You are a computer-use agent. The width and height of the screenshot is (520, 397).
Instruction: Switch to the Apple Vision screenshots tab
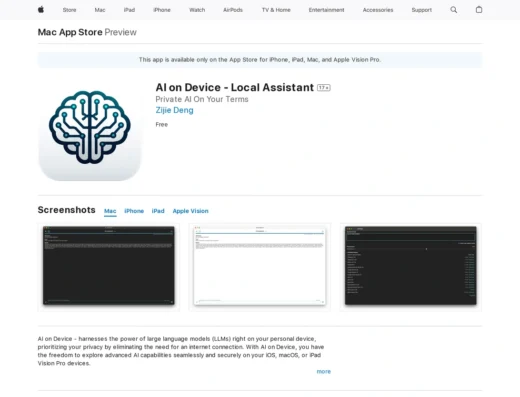click(x=190, y=211)
